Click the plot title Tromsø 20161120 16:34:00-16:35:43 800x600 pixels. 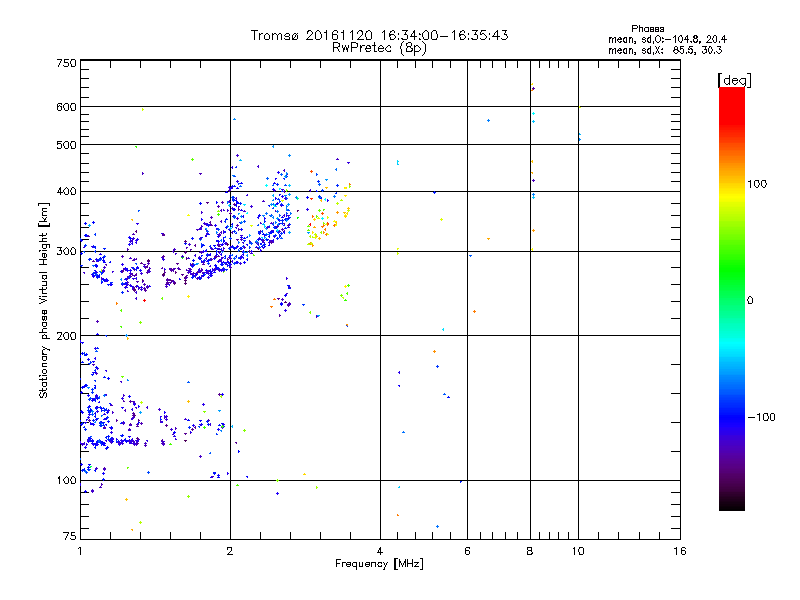click(379, 35)
